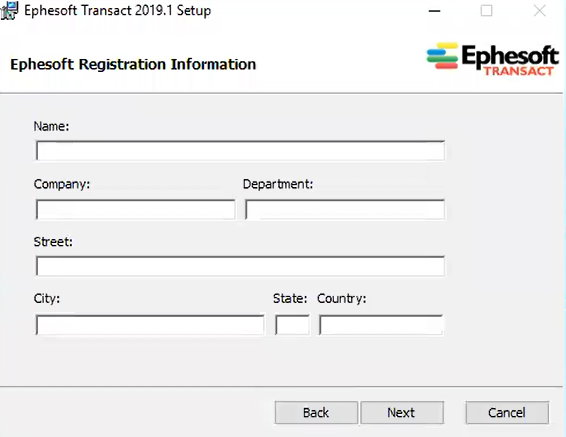Viewport: 566px width, 437px height.
Task: Click the Ephesoft Transact logo
Action: point(493,59)
